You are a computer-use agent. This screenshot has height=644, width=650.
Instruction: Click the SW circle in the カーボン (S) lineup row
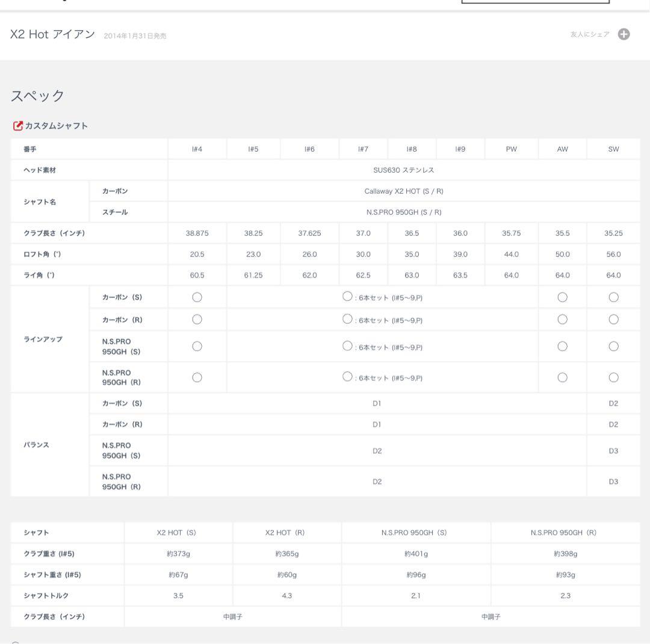(613, 297)
